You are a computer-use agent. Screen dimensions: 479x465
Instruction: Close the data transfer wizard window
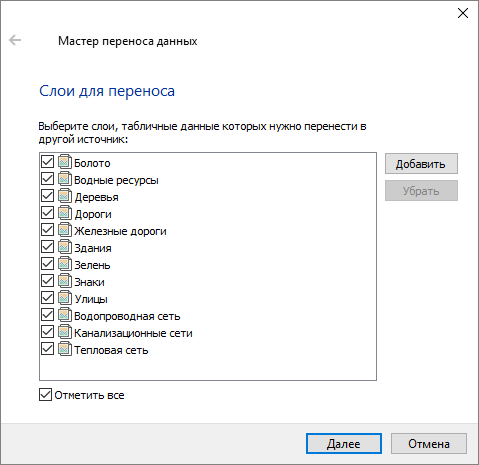pos(463,13)
